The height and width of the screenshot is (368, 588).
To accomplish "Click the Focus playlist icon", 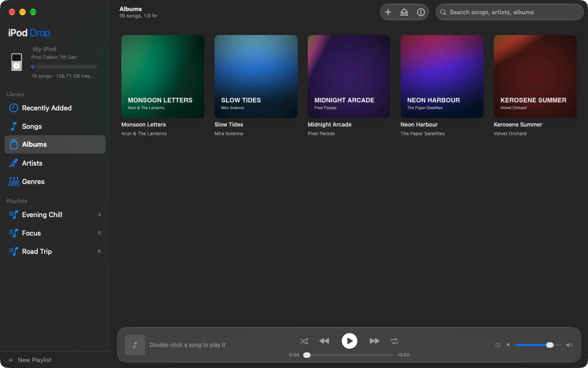I will click(14, 233).
